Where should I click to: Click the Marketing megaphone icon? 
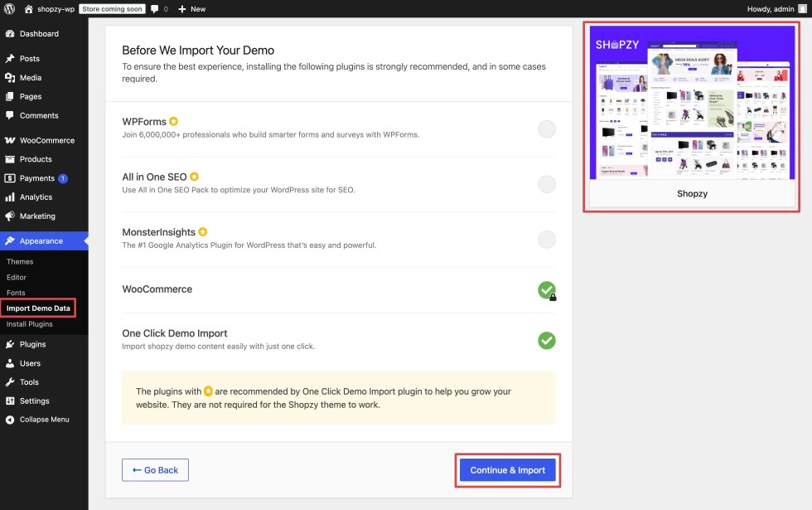coord(10,216)
